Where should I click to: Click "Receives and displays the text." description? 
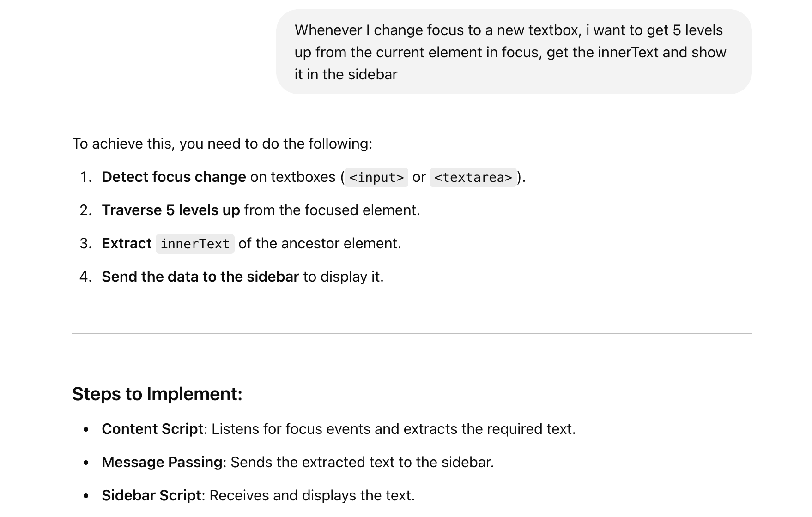(x=312, y=496)
